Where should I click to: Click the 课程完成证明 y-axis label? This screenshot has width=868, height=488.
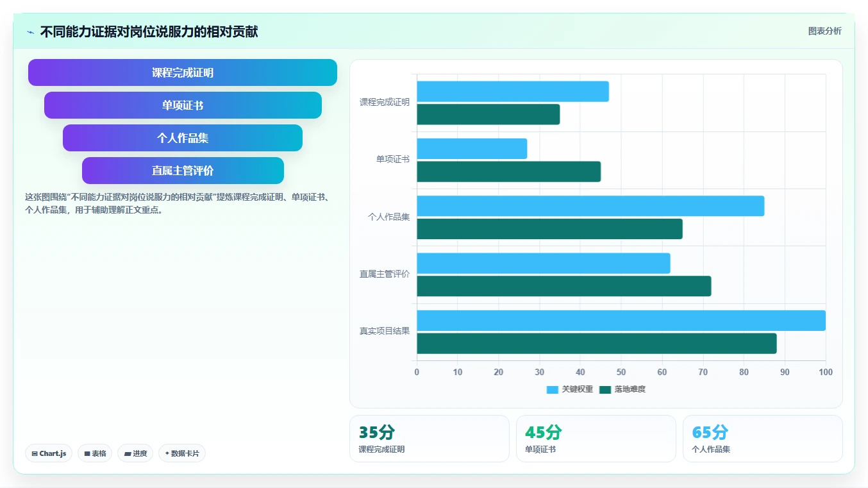[x=385, y=102]
